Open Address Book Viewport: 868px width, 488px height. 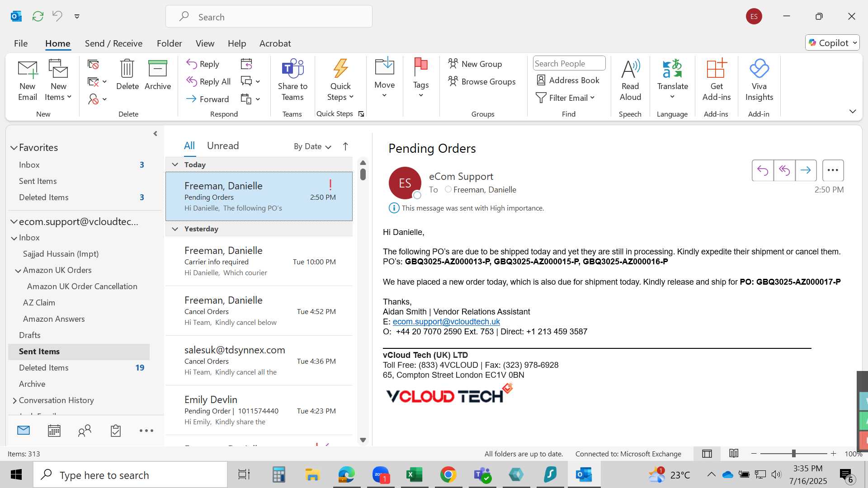[568, 80]
